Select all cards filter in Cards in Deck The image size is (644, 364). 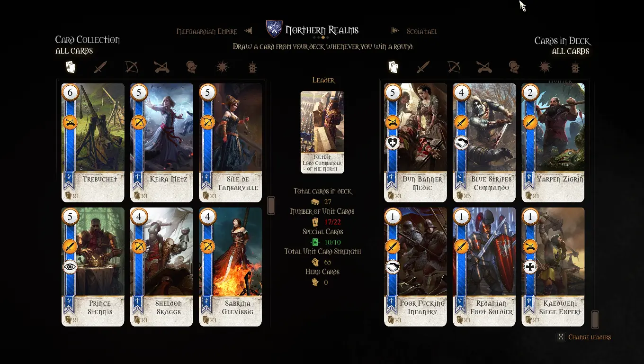[393, 67]
